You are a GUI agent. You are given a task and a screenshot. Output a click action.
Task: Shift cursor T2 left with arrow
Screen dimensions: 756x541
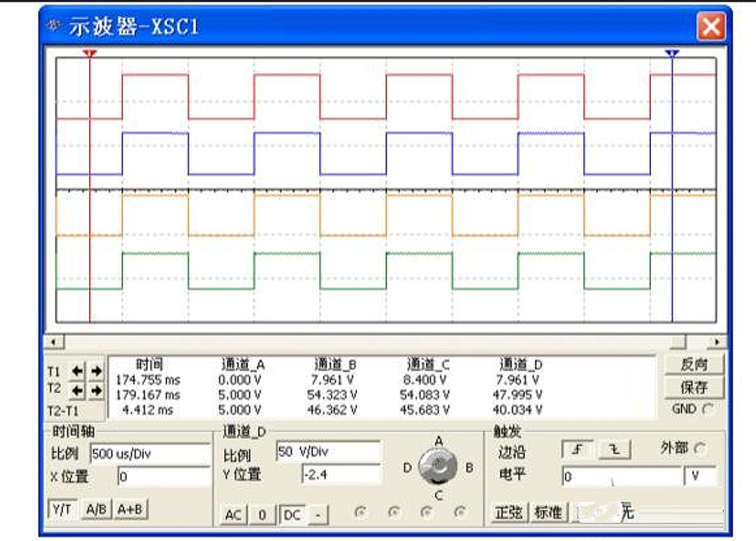click(x=78, y=391)
